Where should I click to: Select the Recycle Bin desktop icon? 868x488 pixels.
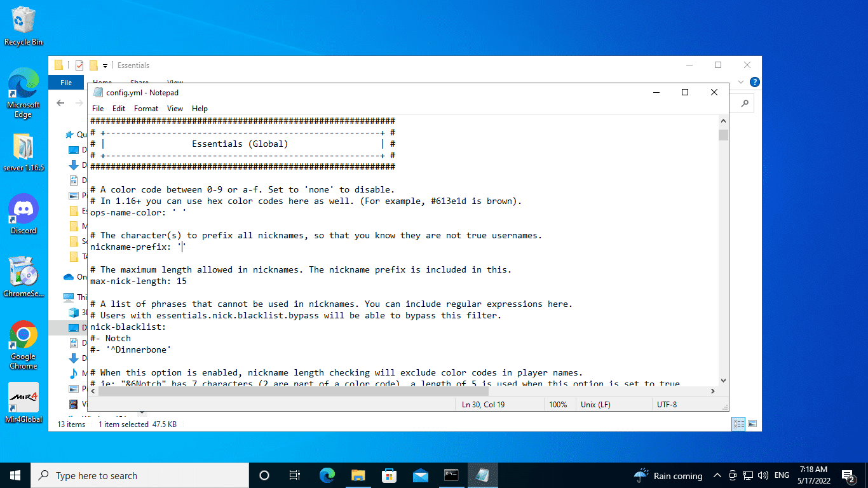tap(24, 26)
